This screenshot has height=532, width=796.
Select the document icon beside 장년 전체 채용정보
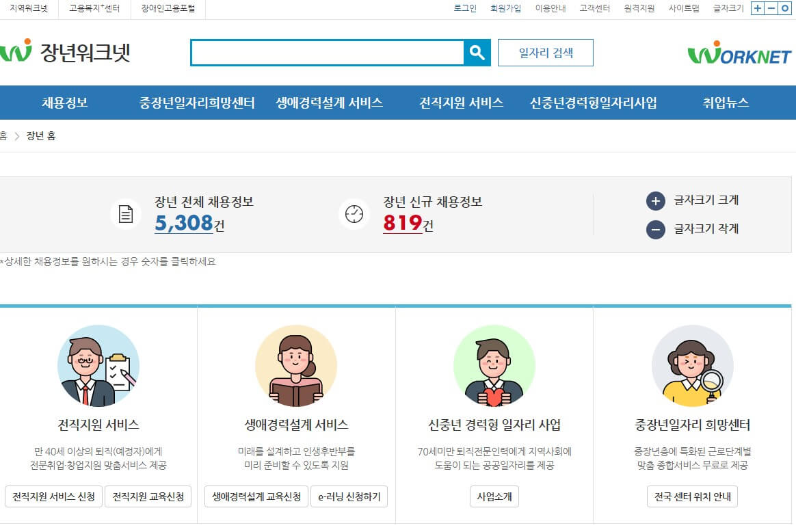coord(125,213)
